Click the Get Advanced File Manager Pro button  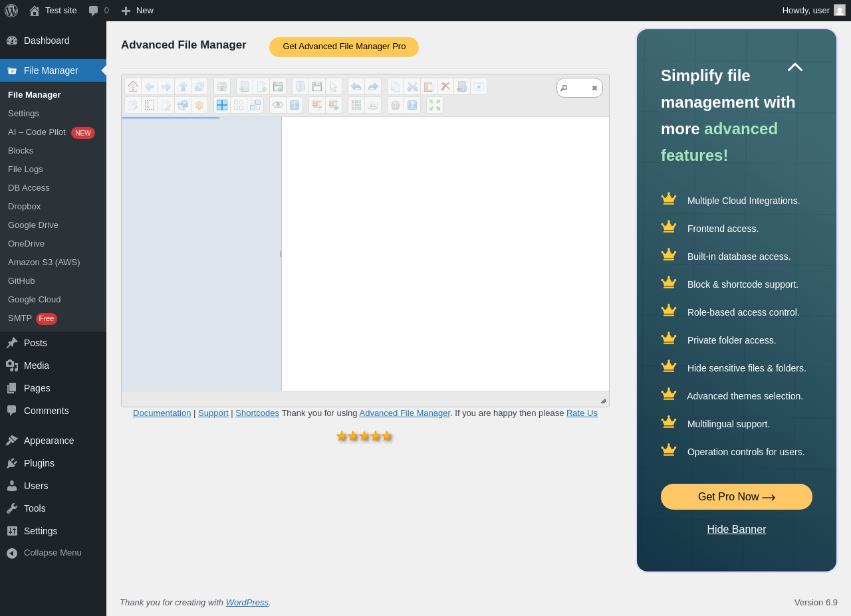(344, 47)
